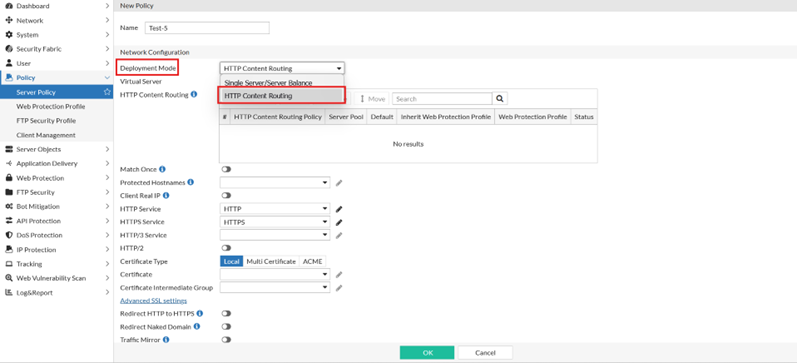Click the User icon in sidebar
Screen dimensions: 797x363
8,63
